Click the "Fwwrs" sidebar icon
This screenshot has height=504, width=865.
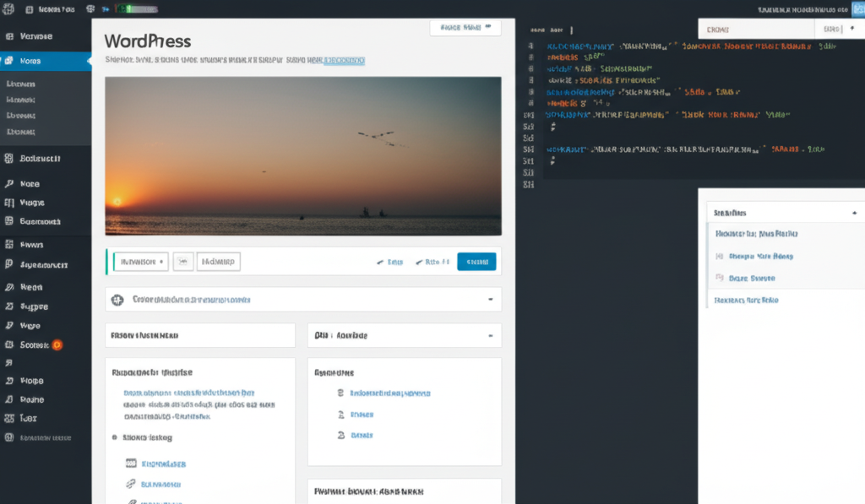pyautogui.click(x=9, y=244)
